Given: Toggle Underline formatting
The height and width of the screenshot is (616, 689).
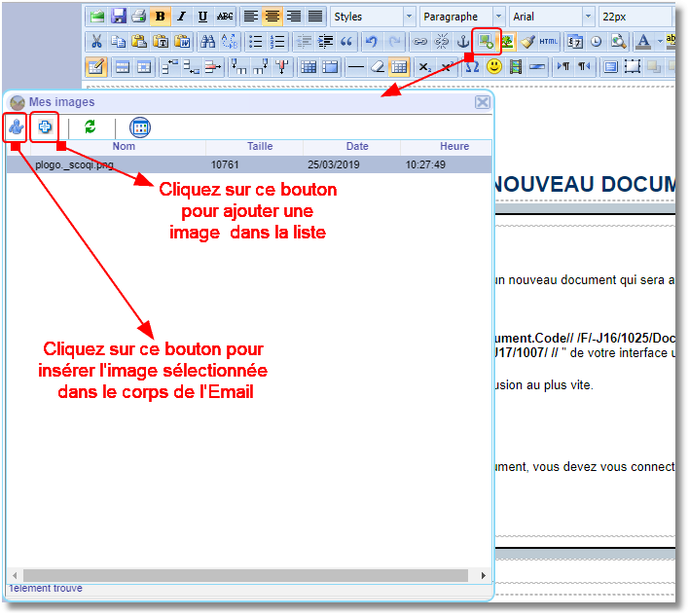Looking at the screenshot, I should 202,17.
